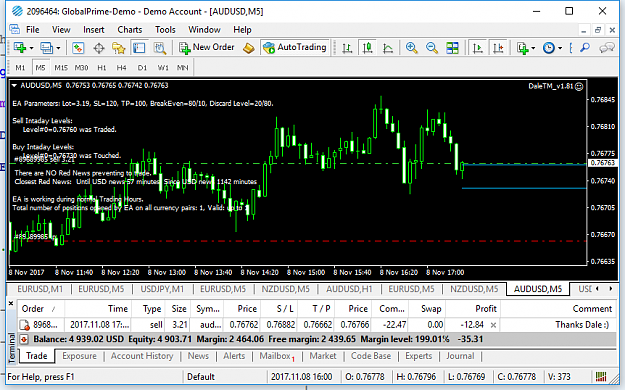Click the New Chart toolbar icon
The height and width of the screenshot is (390, 625).
19,48
